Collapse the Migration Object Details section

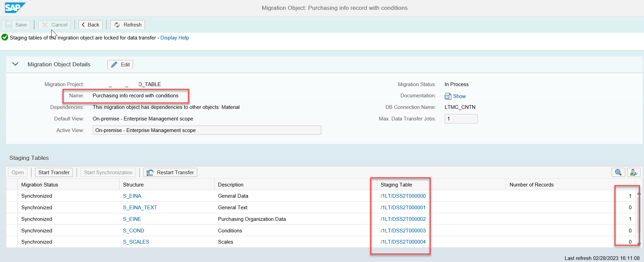pos(15,64)
